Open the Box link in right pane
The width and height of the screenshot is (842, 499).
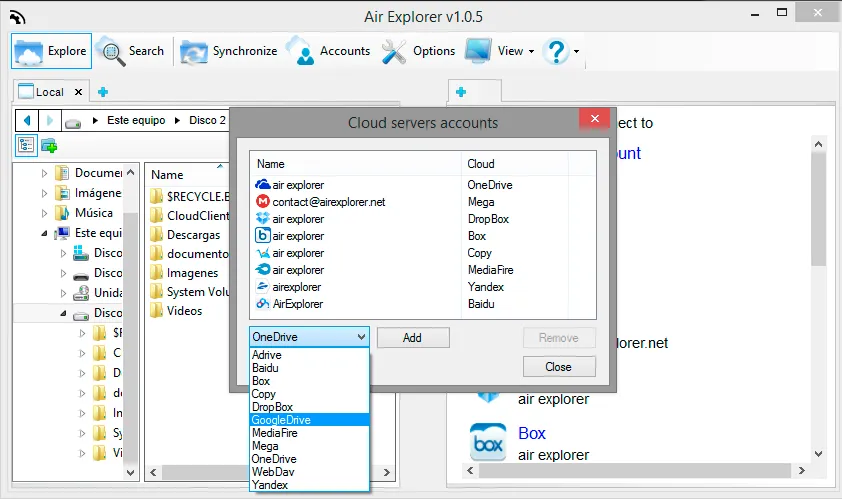[532, 433]
